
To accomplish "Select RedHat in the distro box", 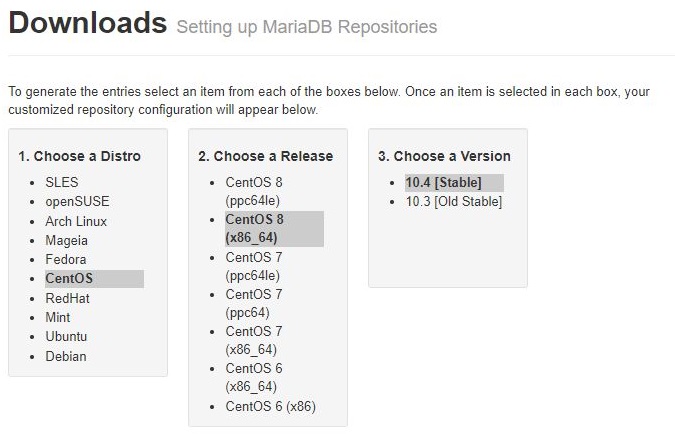I will [x=68, y=298].
